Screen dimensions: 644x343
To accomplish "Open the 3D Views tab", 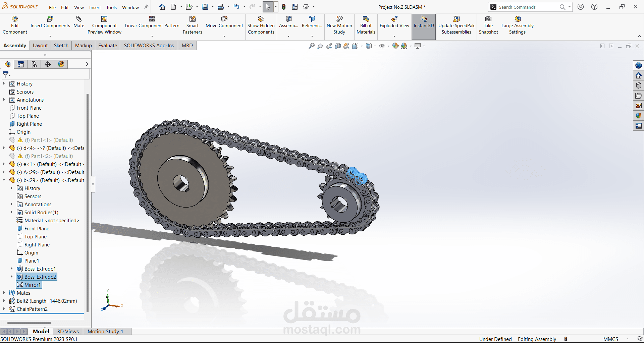I will point(68,331).
